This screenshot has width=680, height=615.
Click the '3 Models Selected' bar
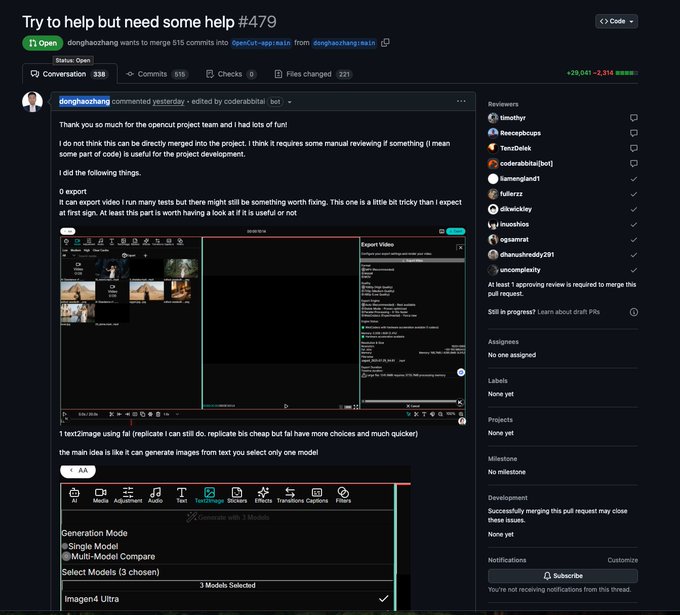click(x=227, y=586)
